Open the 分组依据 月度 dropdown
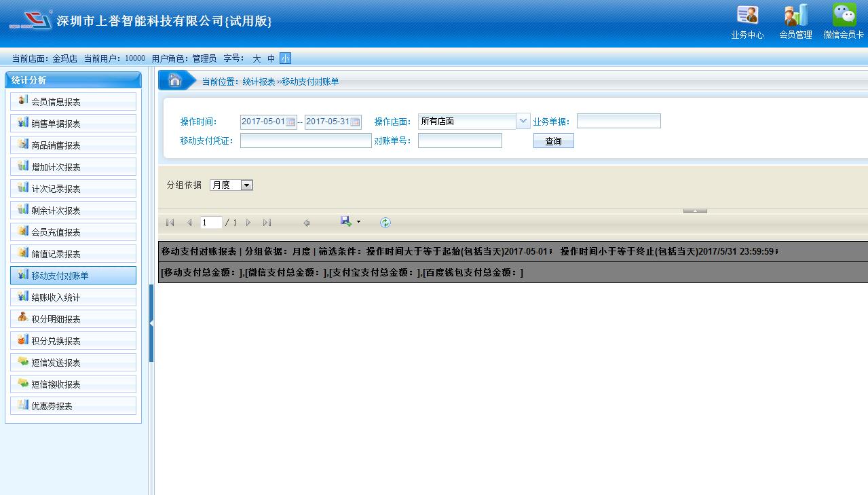 pyautogui.click(x=246, y=185)
